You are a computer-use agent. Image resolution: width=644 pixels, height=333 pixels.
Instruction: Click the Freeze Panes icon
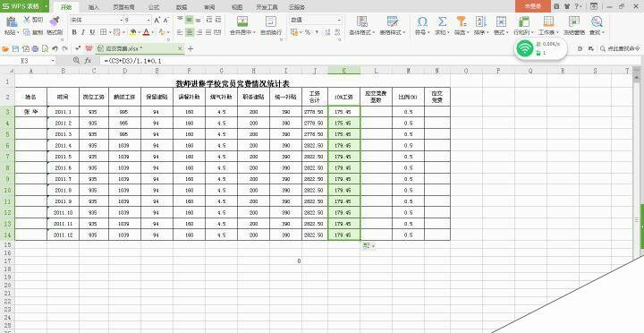[573, 21]
